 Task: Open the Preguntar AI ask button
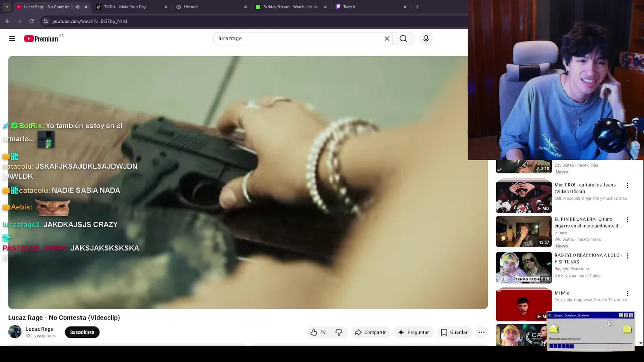tap(413, 332)
